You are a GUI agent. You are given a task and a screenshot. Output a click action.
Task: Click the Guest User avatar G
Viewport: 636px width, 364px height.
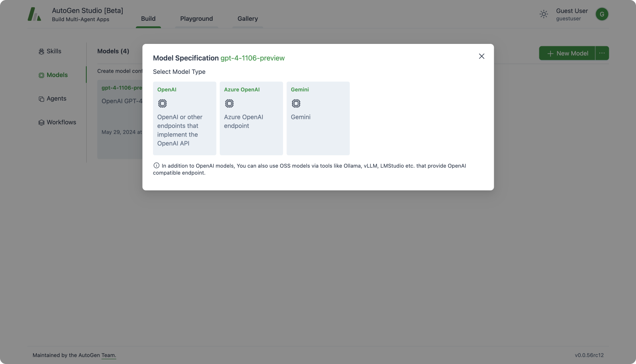[x=602, y=14]
